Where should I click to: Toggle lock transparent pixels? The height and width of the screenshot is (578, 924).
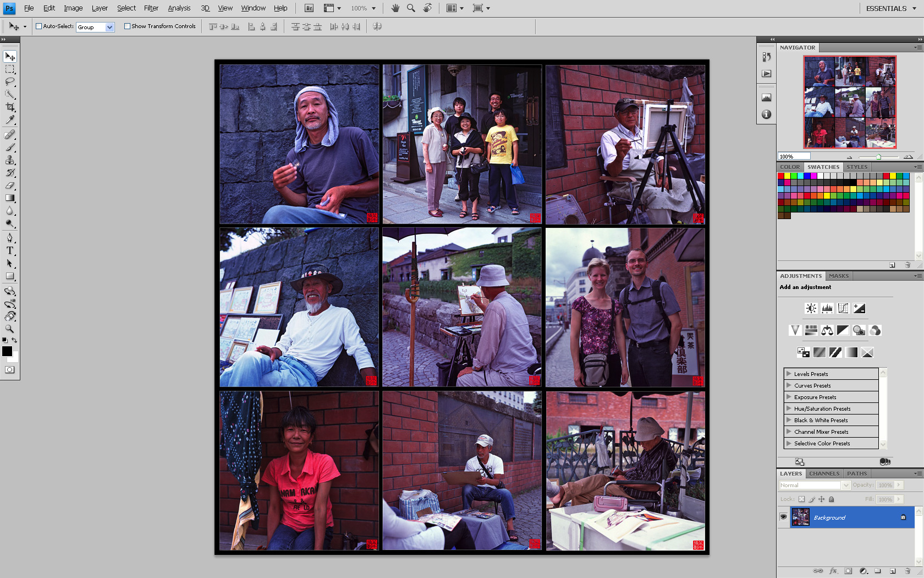tap(801, 499)
